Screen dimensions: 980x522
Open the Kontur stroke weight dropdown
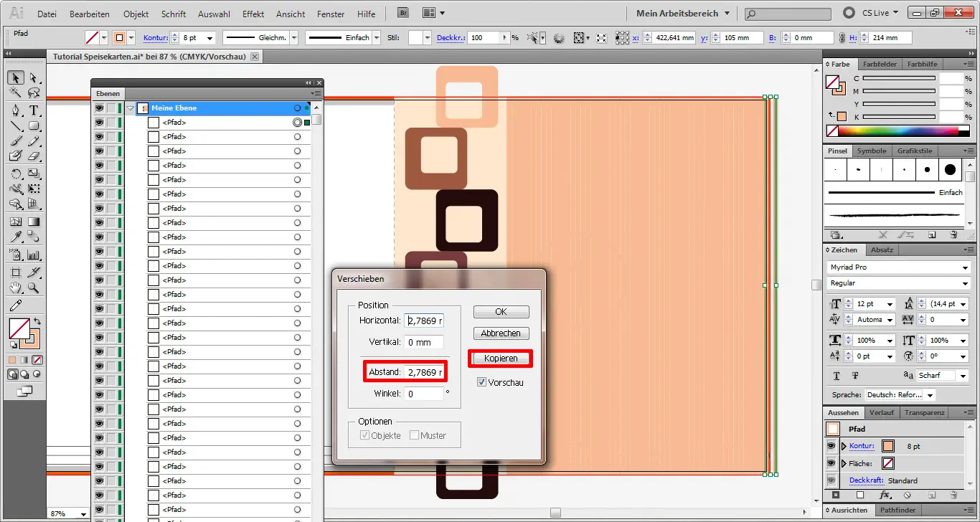210,37
